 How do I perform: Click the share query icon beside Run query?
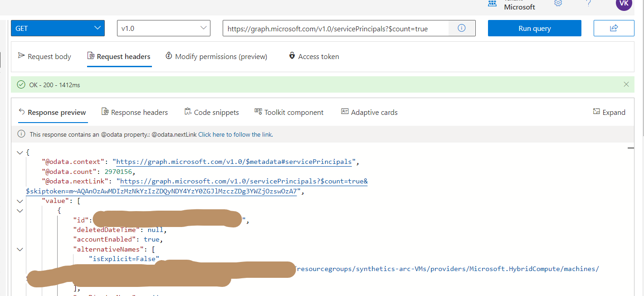614,28
